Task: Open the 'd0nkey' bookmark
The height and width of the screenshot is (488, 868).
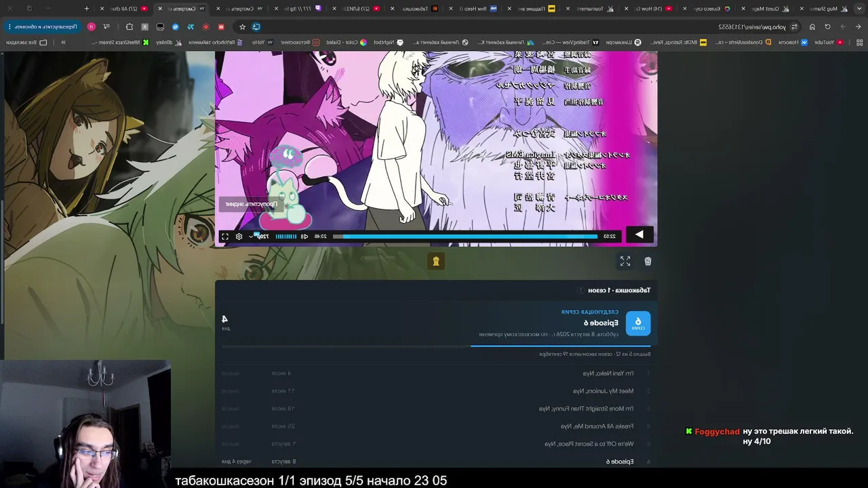Action: 170,42
